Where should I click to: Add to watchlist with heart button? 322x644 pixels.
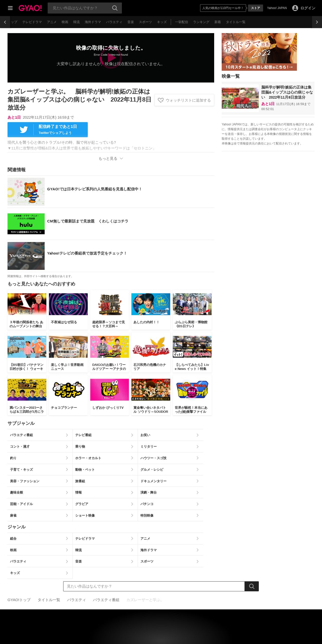[184, 100]
